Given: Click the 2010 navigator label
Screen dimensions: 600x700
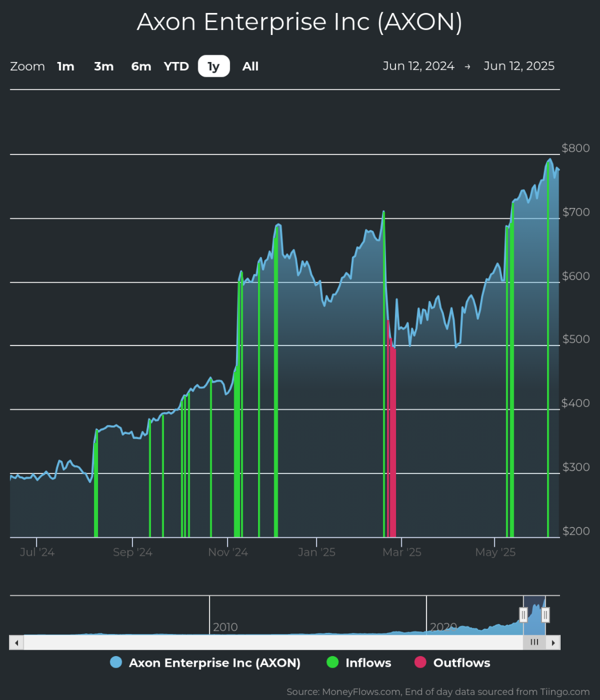Looking at the screenshot, I should point(225,627).
